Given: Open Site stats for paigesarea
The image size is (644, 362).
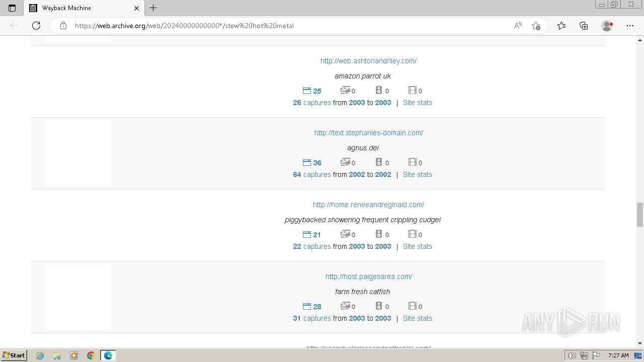Looking at the screenshot, I should (x=418, y=318).
